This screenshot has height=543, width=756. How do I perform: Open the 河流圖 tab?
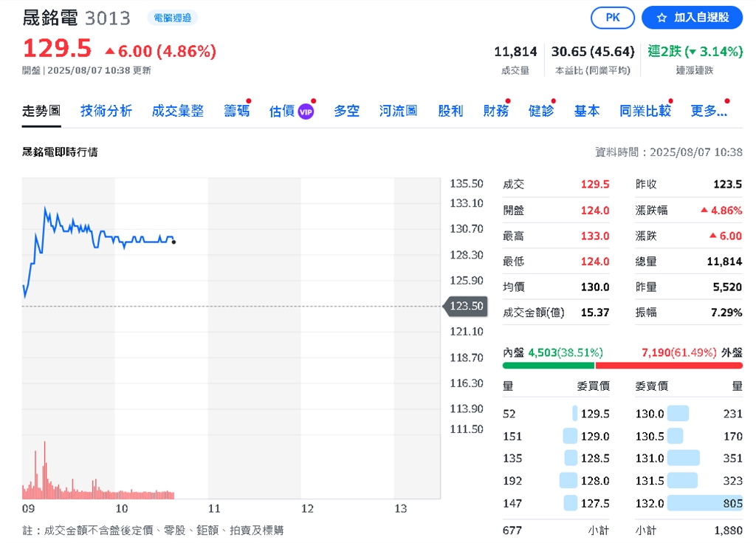(397, 109)
